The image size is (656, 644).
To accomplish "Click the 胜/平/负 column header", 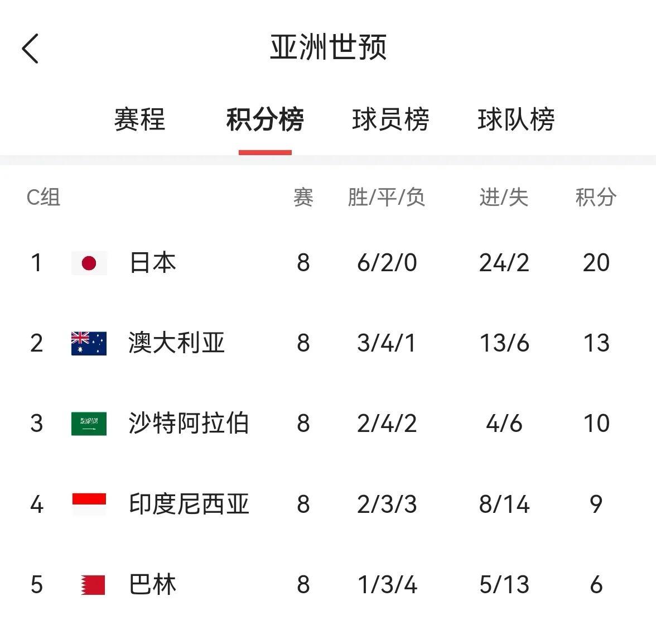I will pos(387,197).
